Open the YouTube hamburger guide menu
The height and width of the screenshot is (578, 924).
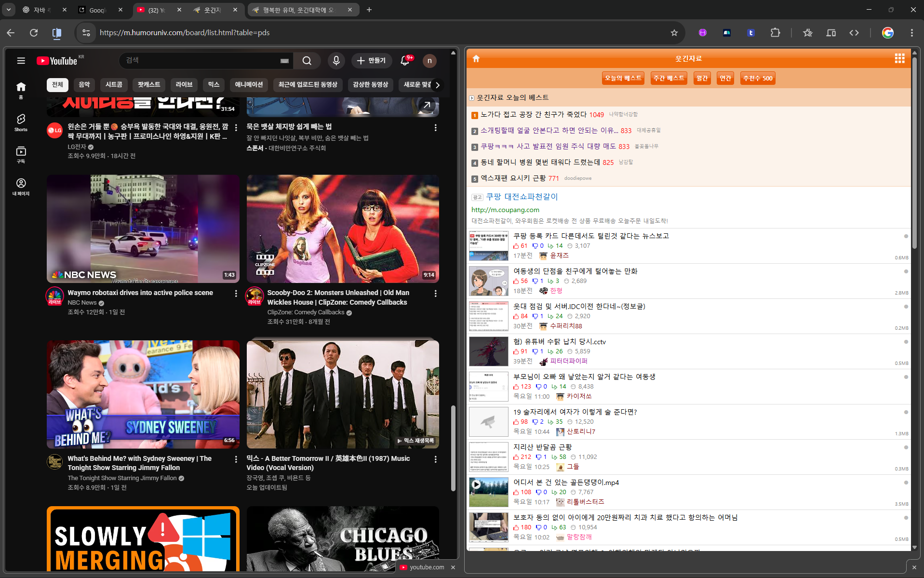point(21,61)
